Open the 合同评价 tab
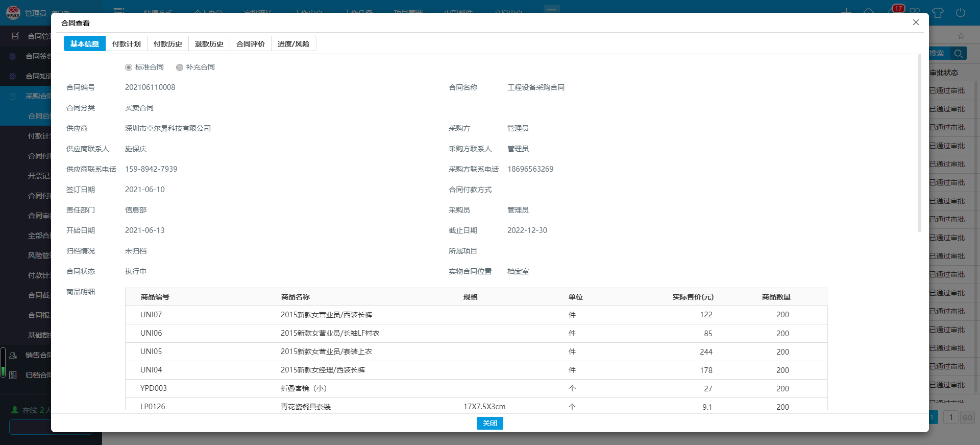Screen dimensions: 980x445 coord(250,44)
